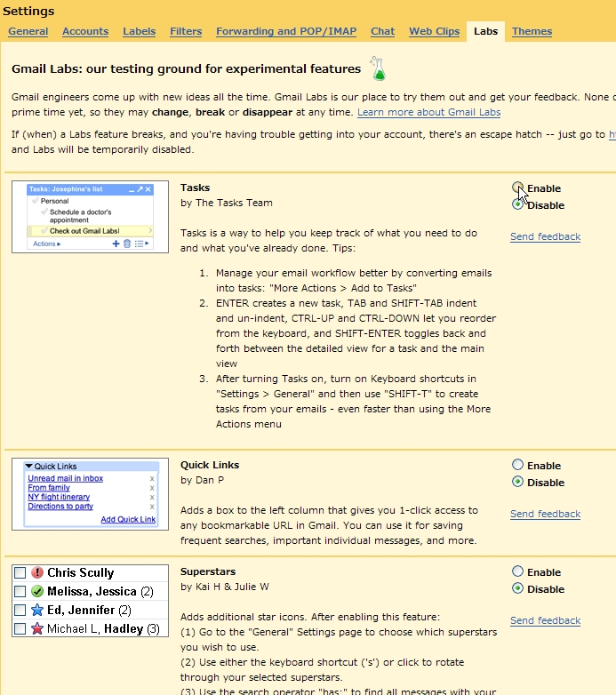Click 'Unread mail in inbox' quick link
Screen dimensions: 616x695
click(65, 478)
